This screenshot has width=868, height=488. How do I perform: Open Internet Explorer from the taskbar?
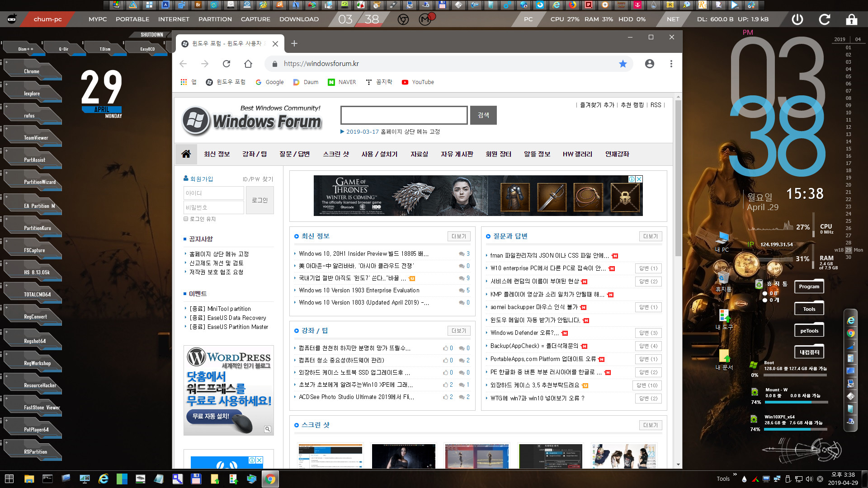(x=104, y=479)
